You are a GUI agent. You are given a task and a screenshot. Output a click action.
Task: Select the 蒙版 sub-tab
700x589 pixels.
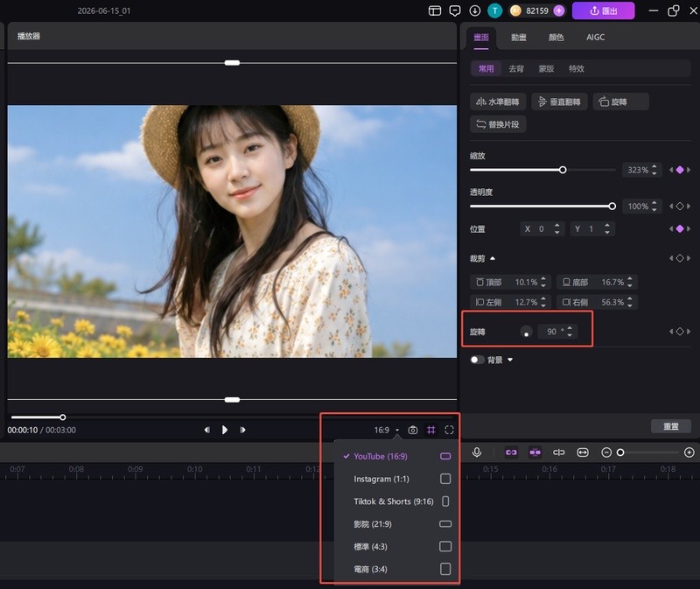pyautogui.click(x=546, y=68)
